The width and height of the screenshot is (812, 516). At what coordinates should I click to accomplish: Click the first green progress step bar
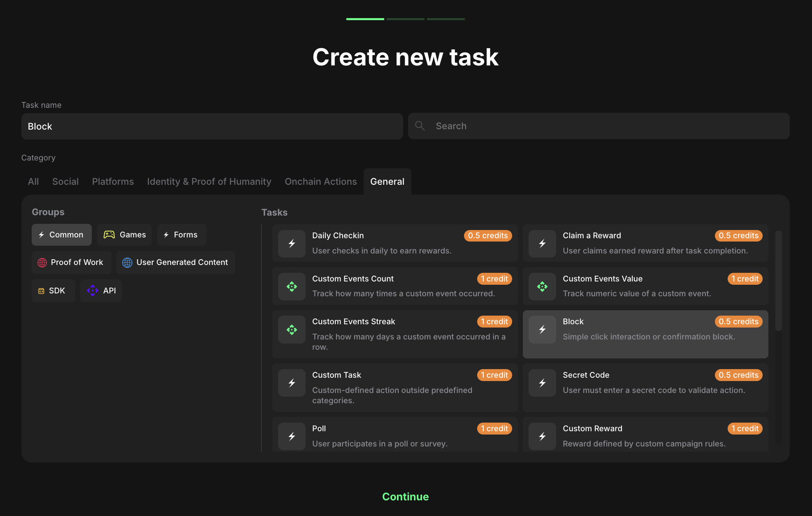365,19
